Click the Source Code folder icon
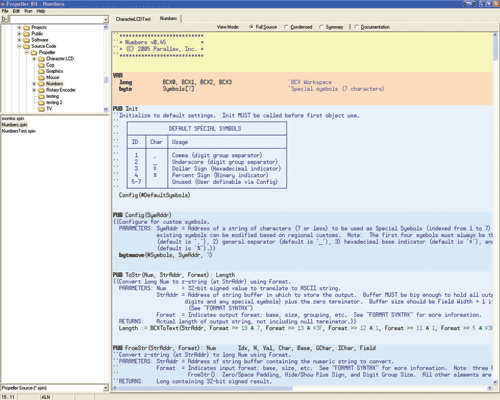The image size is (500, 400). click(26, 46)
